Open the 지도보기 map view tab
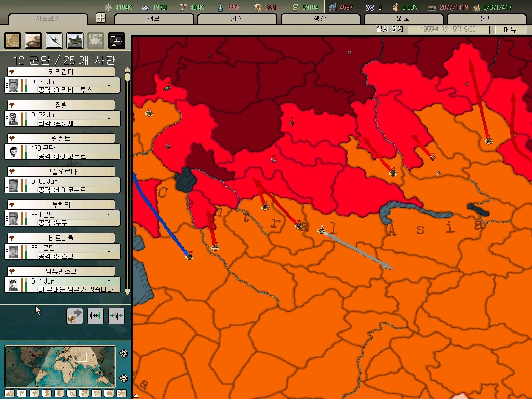This screenshot has width=532, height=399. [x=48, y=18]
